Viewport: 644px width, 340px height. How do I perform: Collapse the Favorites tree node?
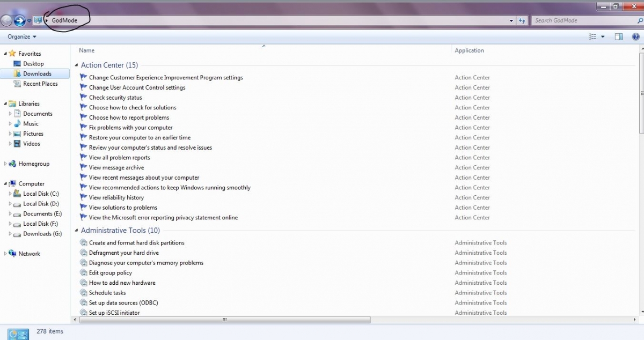click(x=5, y=54)
